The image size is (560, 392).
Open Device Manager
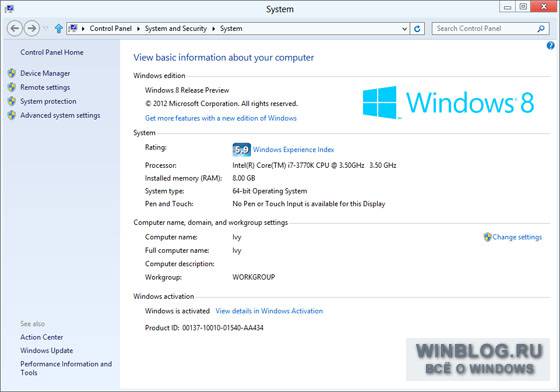click(45, 73)
